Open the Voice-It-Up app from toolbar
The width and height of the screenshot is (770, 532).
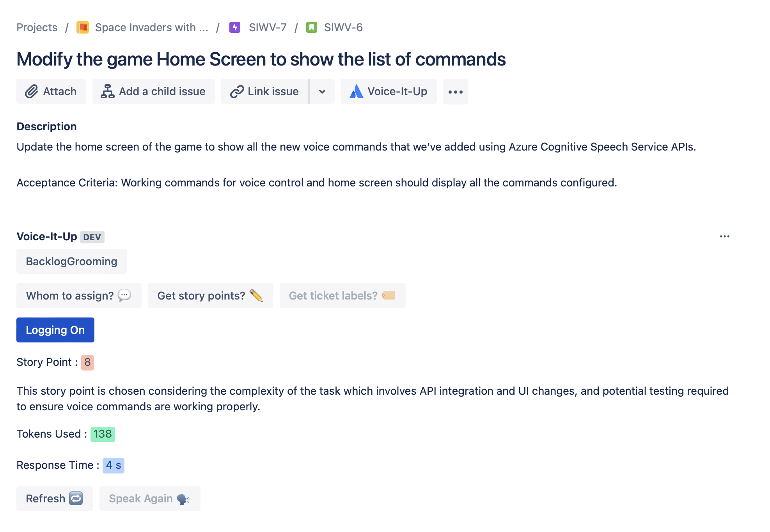[x=389, y=91]
